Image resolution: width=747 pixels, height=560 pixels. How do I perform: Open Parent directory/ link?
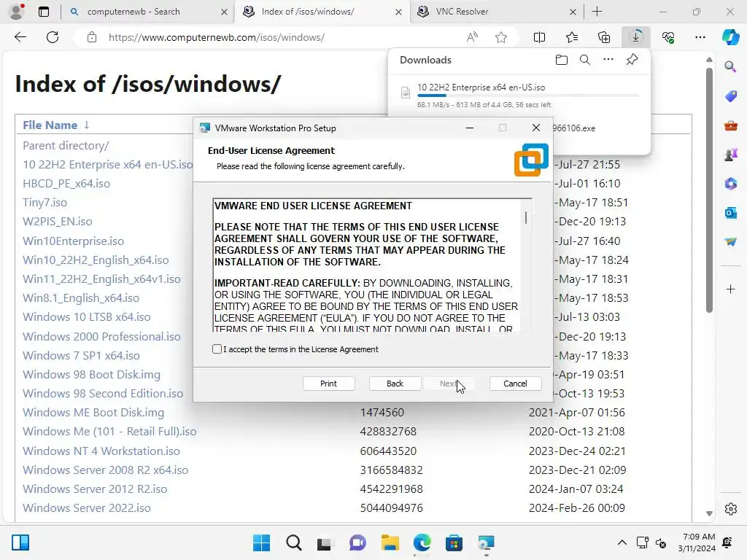[66, 145]
